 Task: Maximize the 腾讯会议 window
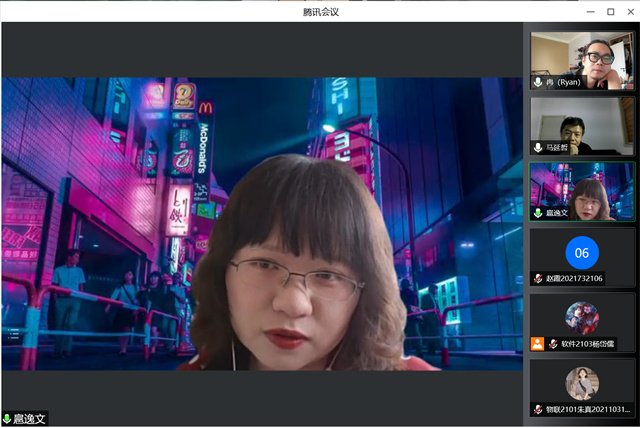(x=610, y=12)
